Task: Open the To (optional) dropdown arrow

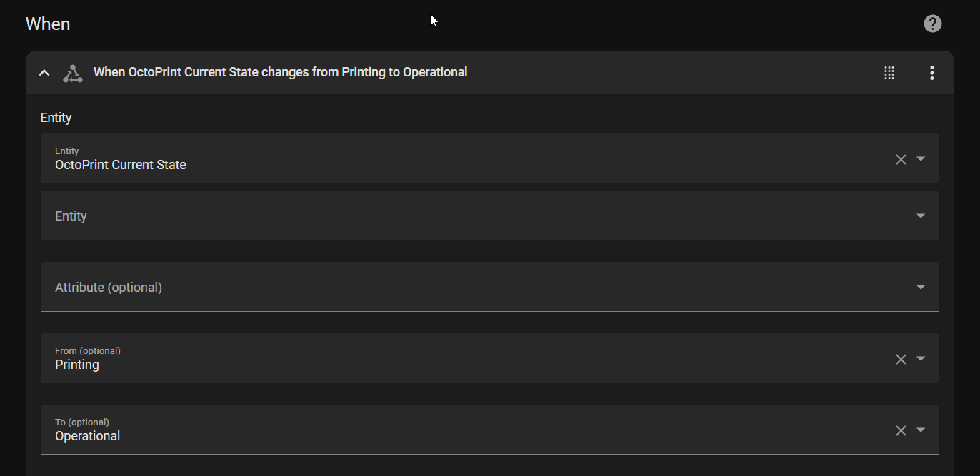Action: point(921,430)
